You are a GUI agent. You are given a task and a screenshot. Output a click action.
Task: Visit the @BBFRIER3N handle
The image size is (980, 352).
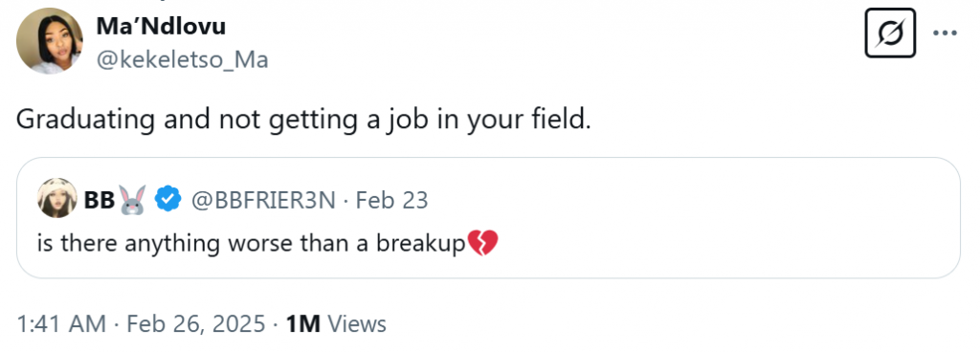262,200
